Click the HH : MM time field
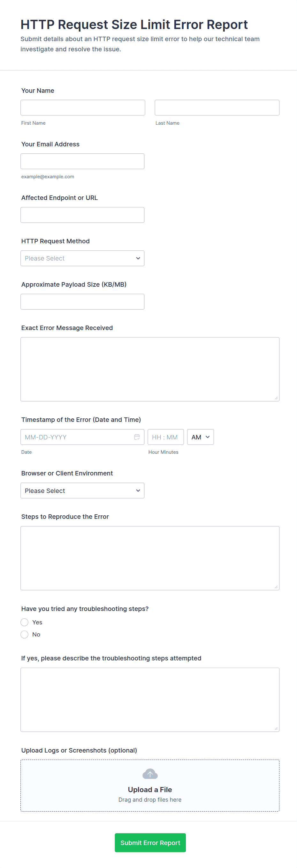Screen dimensions: 297x868 (165, 437)
